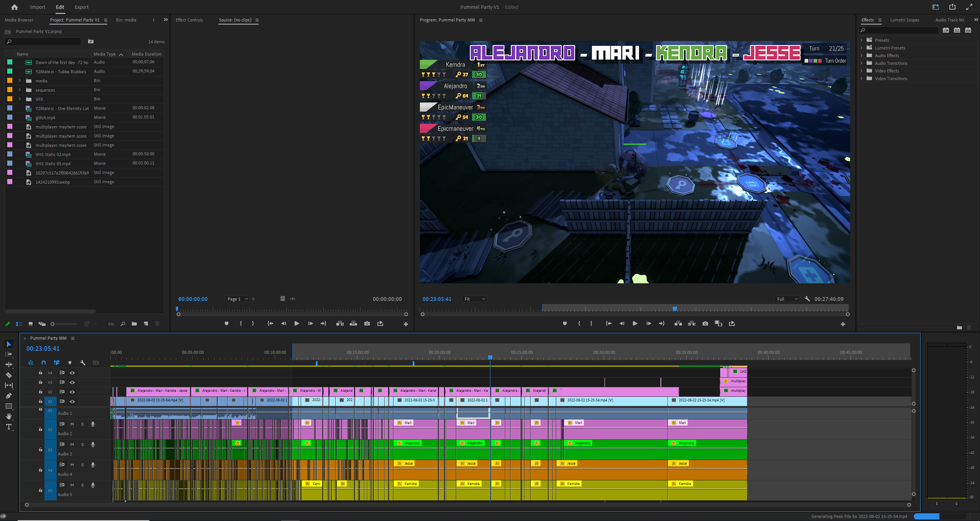The image size is (980, 521).
Task: Expand the media bin
Action: 20,81
